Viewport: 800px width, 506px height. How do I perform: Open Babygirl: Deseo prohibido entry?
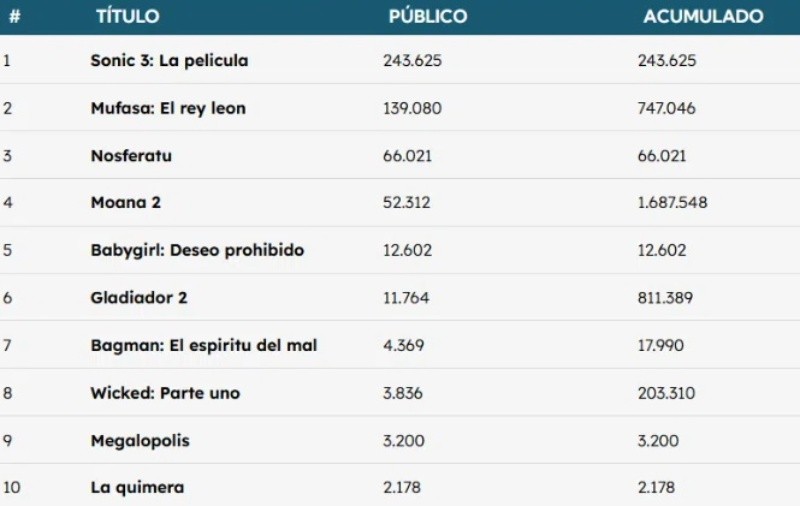point(197,250)
